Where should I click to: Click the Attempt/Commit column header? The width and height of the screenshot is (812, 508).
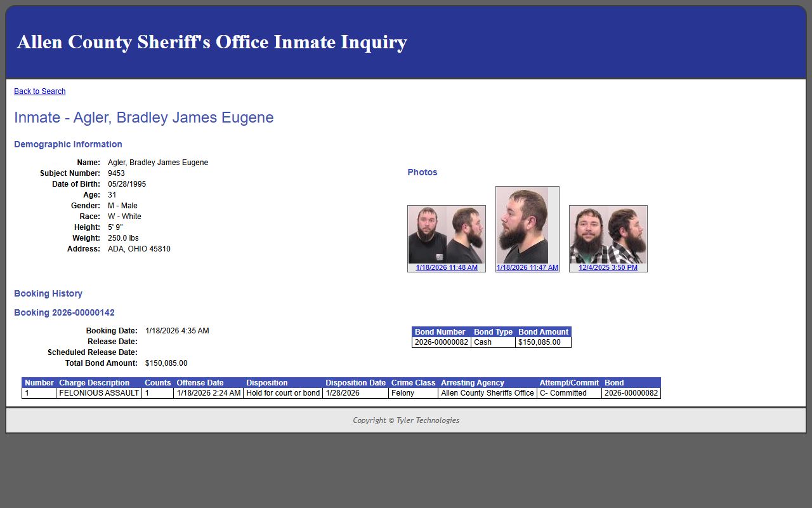pyautogui.click(x=569, y=383)
